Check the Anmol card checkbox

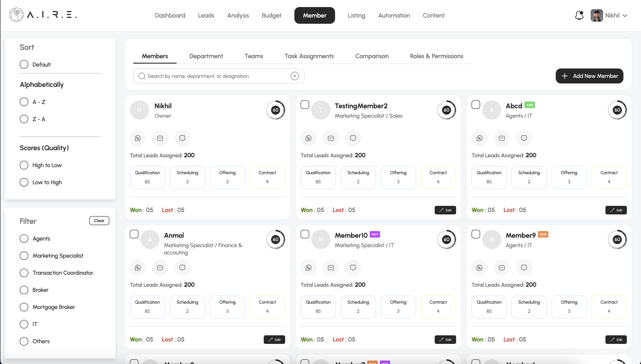134,234
